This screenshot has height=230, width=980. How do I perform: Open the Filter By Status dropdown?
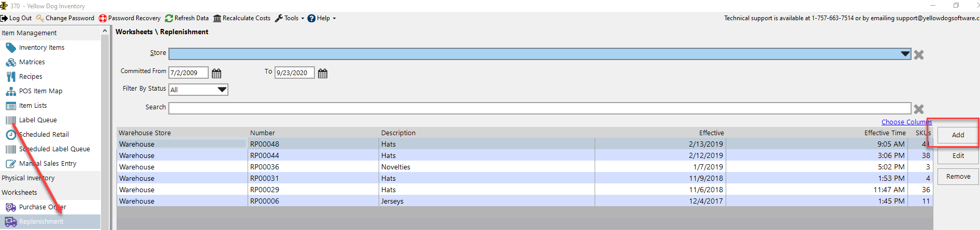(x=198, y=90)
